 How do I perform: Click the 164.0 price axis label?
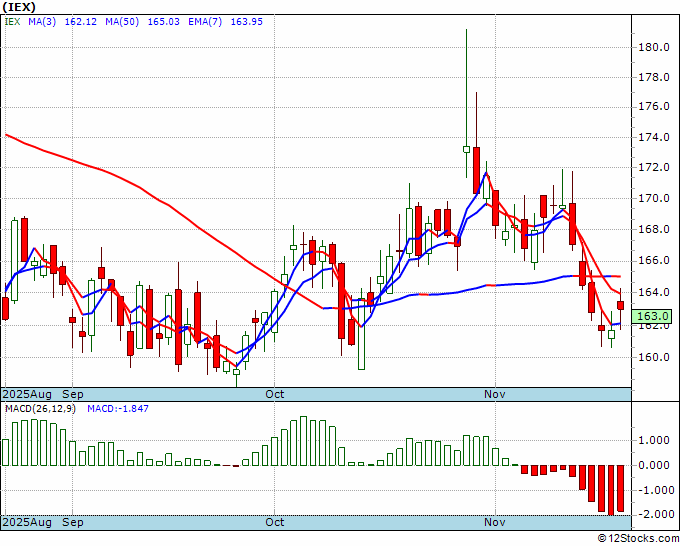[x=654, y=292]
